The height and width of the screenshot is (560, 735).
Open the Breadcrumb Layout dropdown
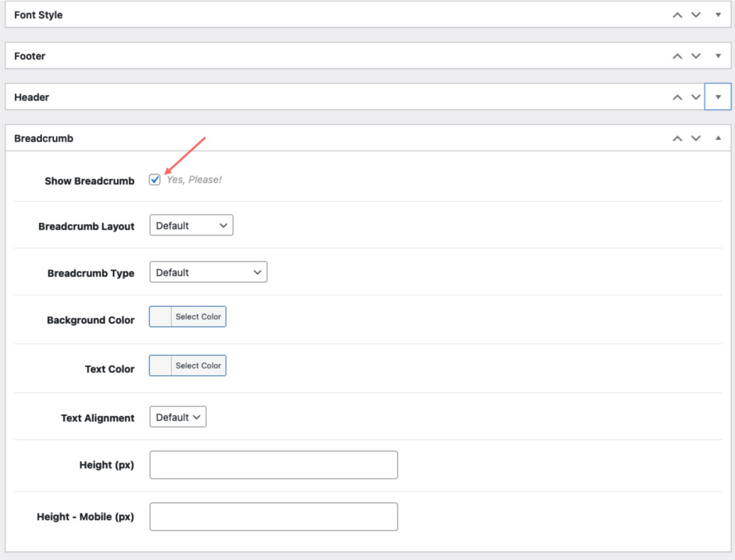(191, 225)
